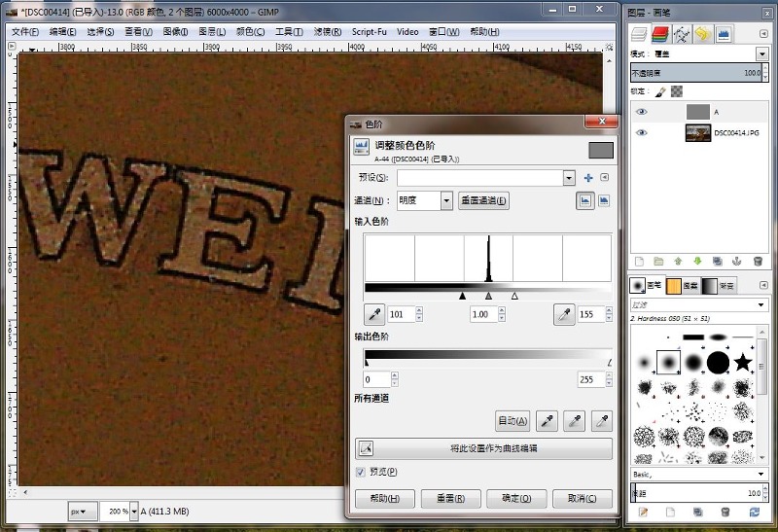The width and height of the screenshot is (778, 532).
Task: Select the star-shaped brush
Action: click(x=744, y=363)
